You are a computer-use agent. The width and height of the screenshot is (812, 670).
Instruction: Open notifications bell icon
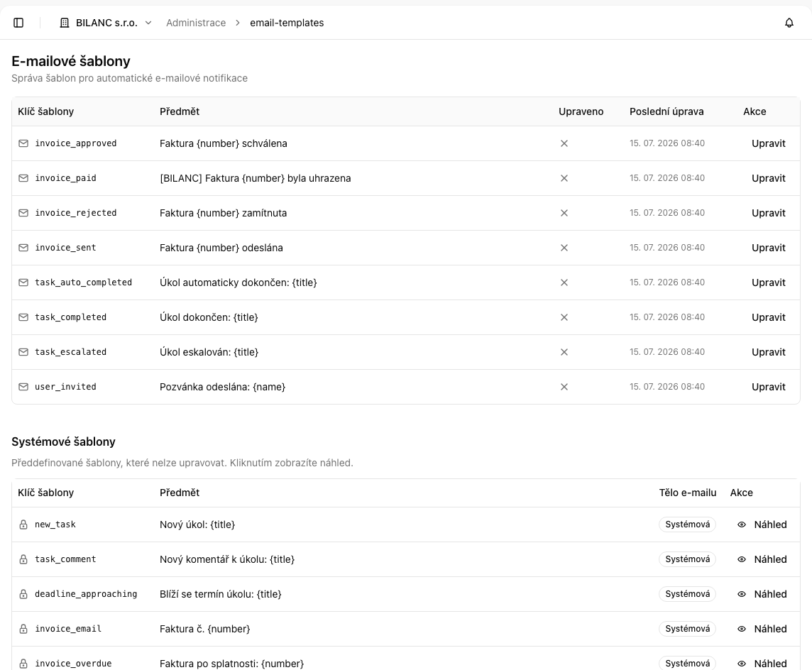tap(789, 23)
